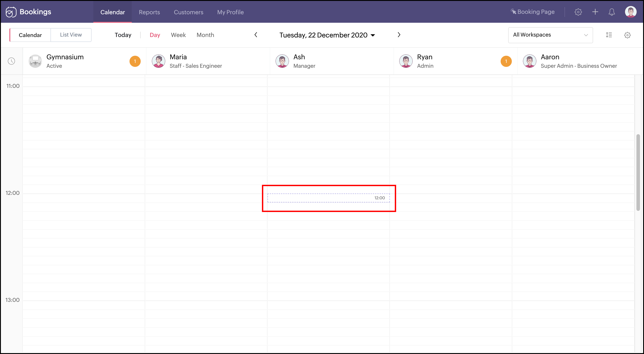
Task: Open the Reports tab
Action: (x=149, y=12)
